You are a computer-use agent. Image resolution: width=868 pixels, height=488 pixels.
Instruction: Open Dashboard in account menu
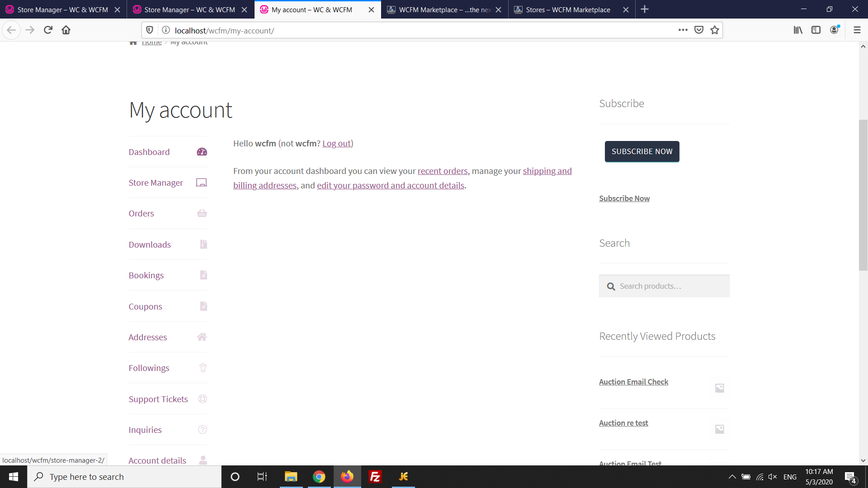pyautogui.click(x=149, y=152)
